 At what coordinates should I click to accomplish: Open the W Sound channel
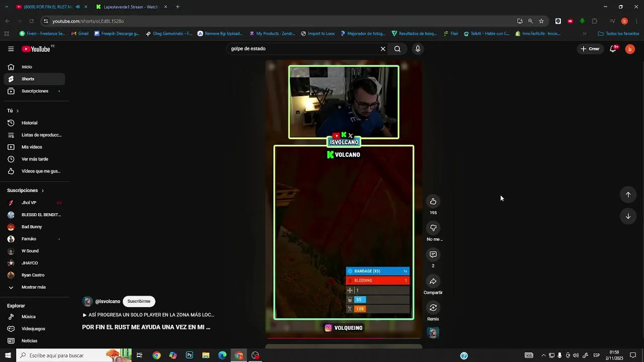pos(34,251)
